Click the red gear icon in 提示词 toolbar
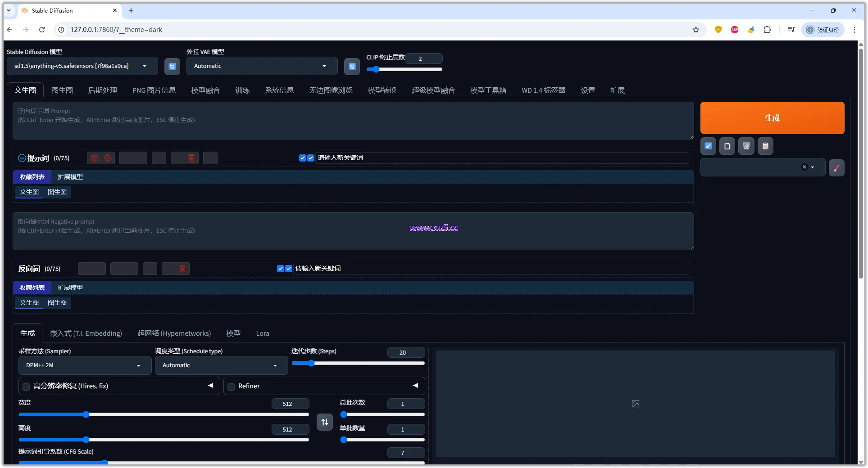This screenshot has width=868, height=468. [108, 158]
